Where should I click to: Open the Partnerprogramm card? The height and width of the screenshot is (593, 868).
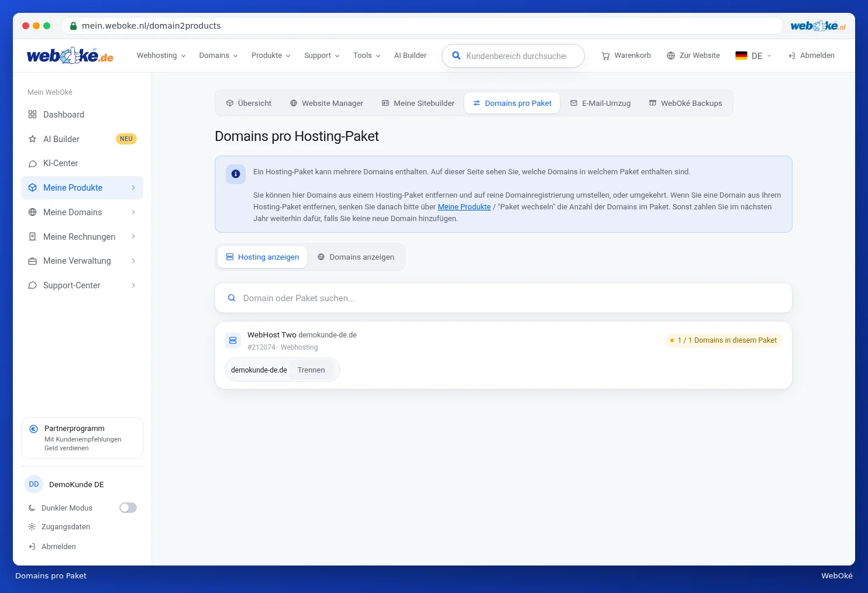[82, 438]
